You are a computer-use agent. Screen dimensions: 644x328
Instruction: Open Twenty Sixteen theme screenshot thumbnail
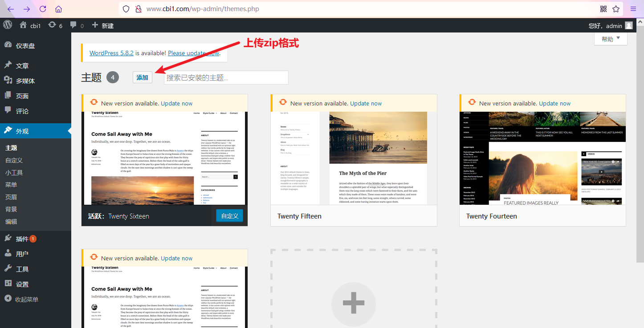tap(164, 158)
